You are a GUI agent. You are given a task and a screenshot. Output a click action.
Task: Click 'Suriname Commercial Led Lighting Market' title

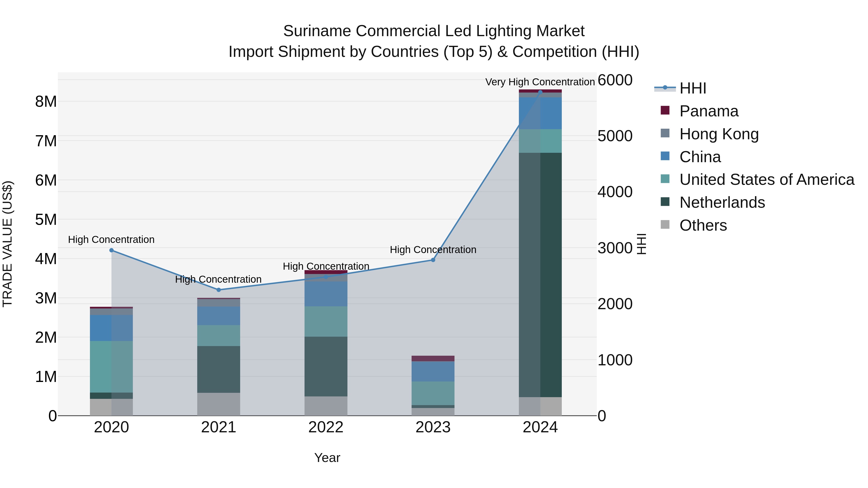pyautogui.click(x=434, y=31)
